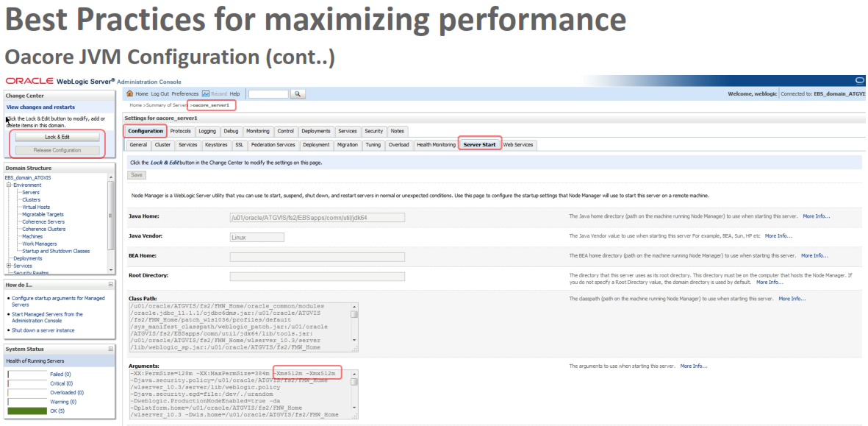868x426 pixels.
Task: Select the Tuning subtab
Action: (373, 145)
